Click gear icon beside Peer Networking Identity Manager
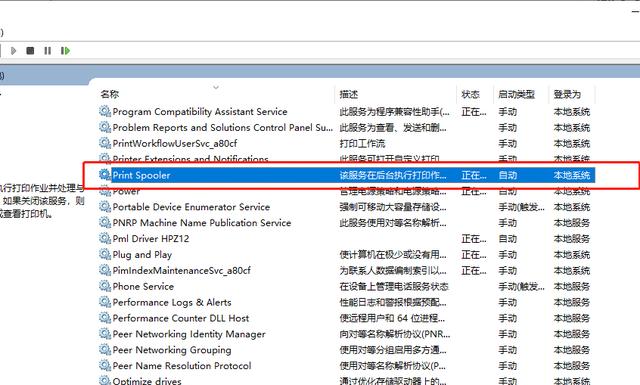640x385 pixels. pos(105,334)
